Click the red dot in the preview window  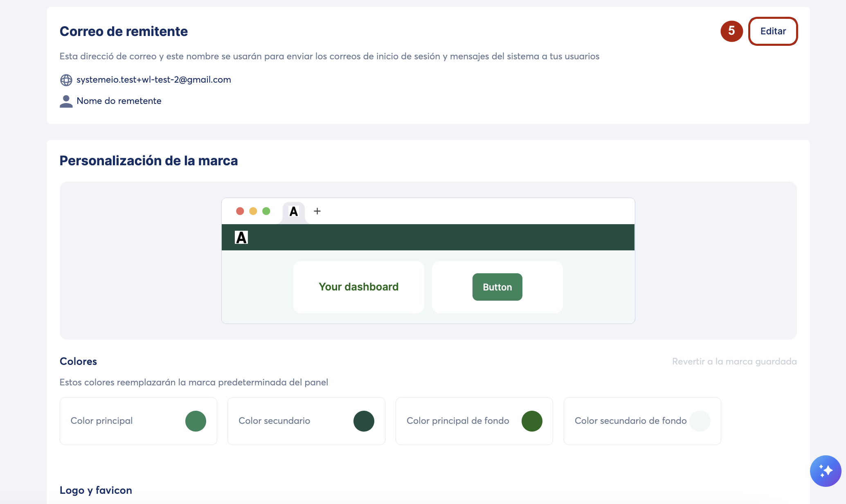click(240, 211)
